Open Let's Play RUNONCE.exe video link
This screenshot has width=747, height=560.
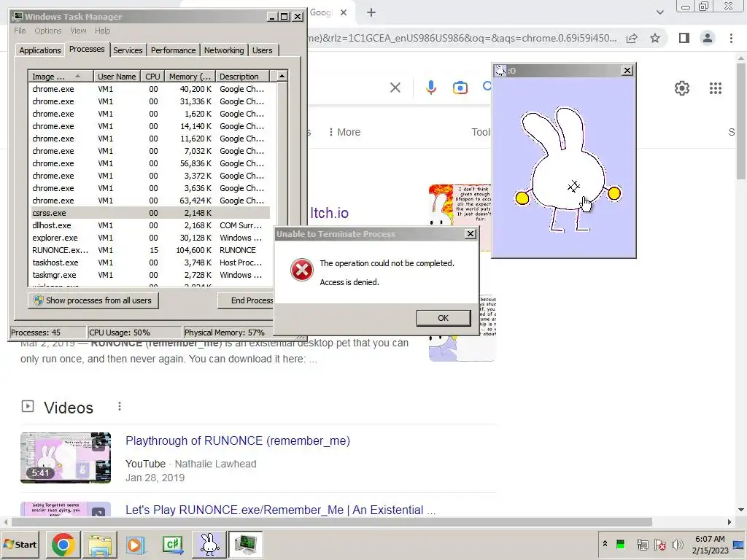(x=280, y=510)
